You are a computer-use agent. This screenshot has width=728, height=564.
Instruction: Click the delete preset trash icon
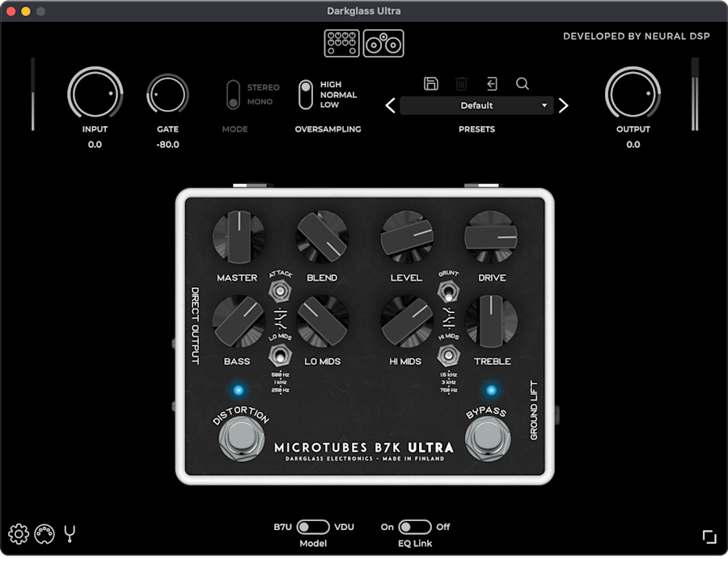pos(461,83)
